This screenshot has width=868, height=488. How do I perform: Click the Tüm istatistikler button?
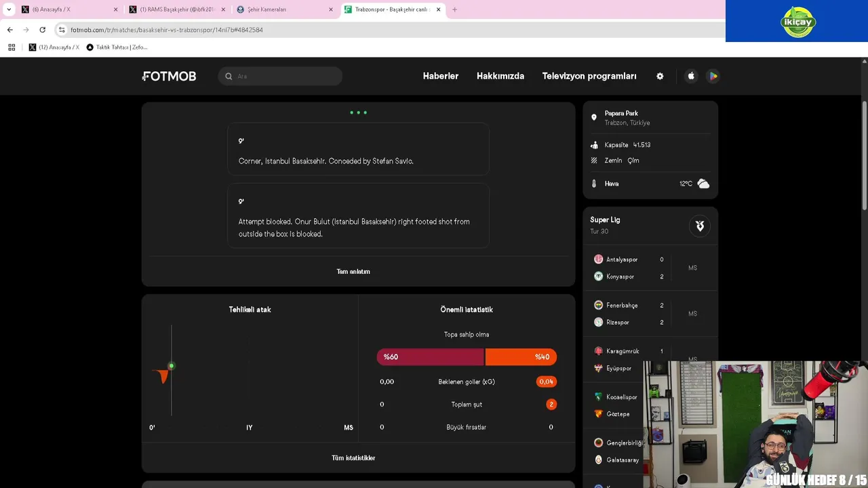353,458
